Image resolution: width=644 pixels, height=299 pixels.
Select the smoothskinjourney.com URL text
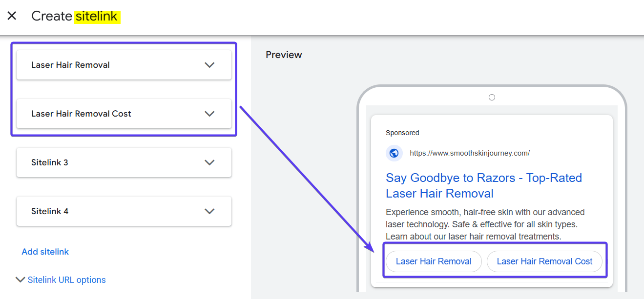pyautogui.click(x=470, y=153)
